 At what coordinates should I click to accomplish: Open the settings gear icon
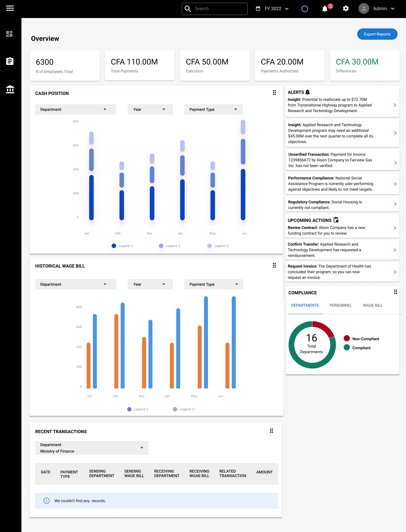tap(346, 9)
